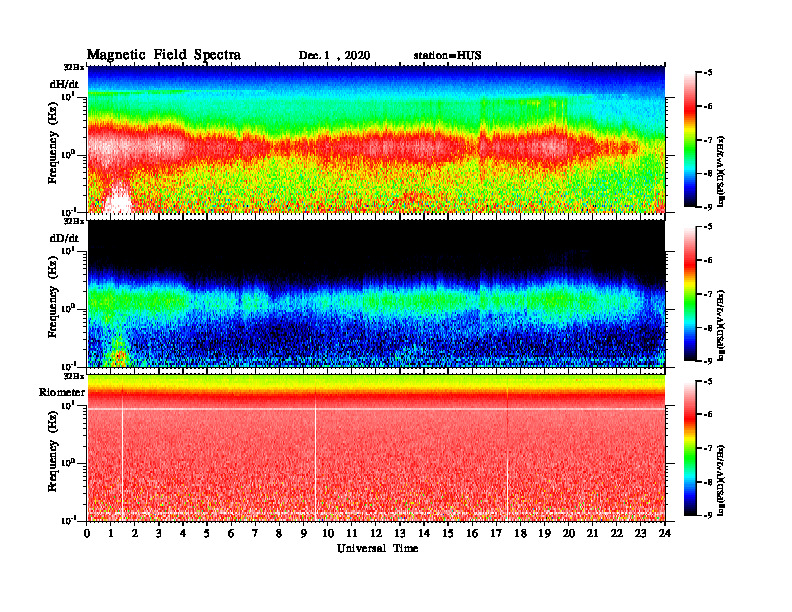
Task: Click the log PSD units label beside Riometer color bar
Action: (722, 480)
